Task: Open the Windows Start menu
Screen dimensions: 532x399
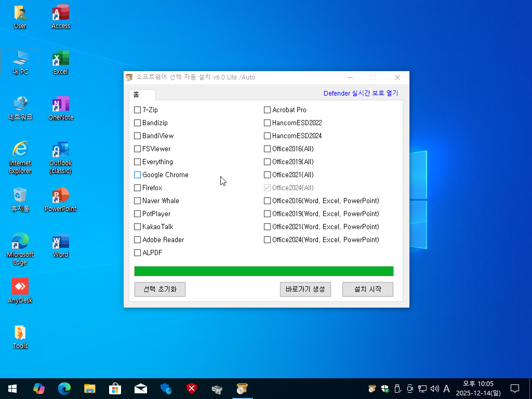Action: 12,389
